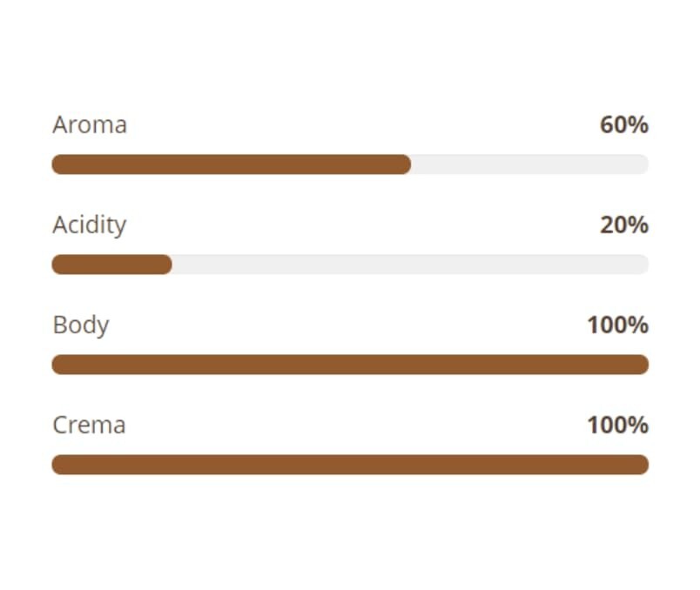This screenshot has height=590, width=700.
Task: Click the Aroma label
Action: [x=90, y=125]
